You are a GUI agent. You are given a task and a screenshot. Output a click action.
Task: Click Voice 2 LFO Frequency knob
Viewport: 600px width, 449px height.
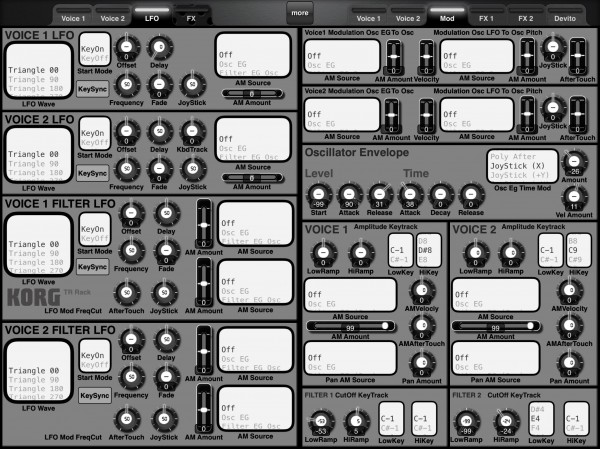pyautogui.click(x=127, y=169)
